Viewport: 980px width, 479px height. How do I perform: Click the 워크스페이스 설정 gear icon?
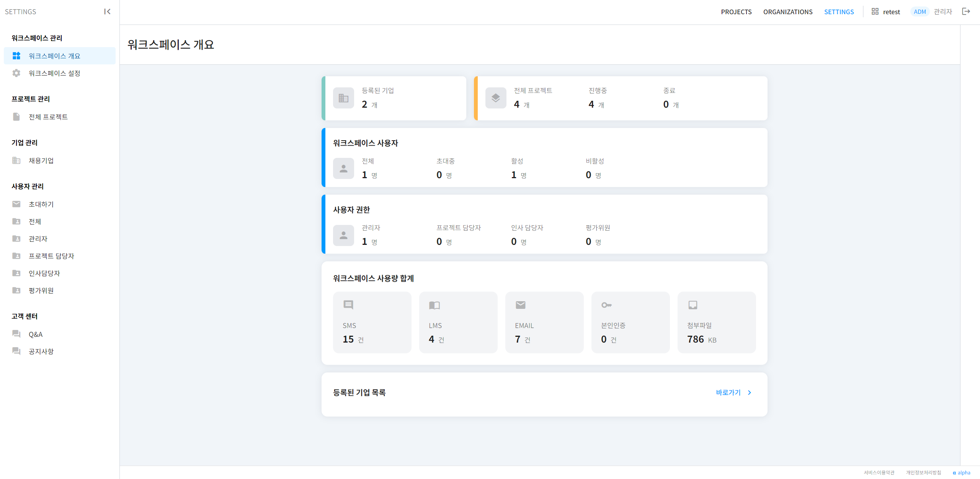(x=16, y=73)
